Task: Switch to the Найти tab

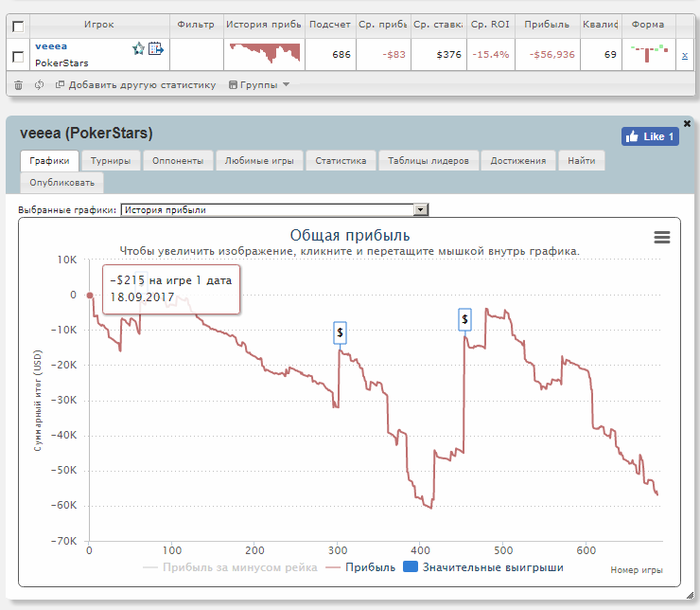Action: [581, 161]
